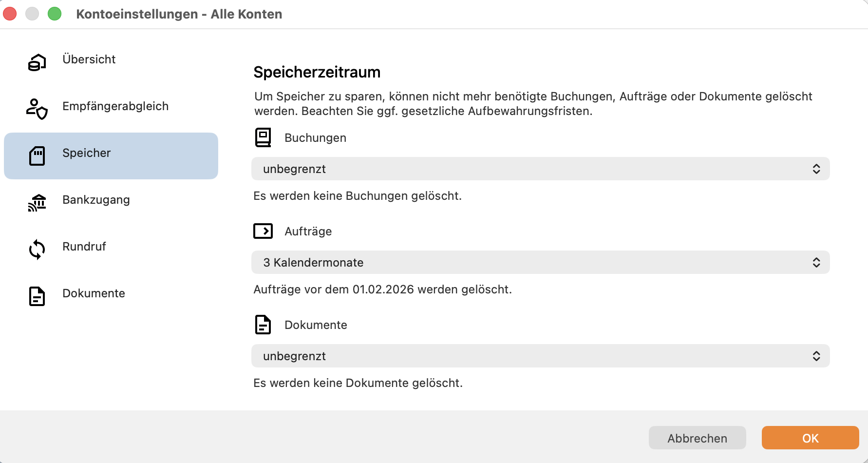Viewport: 868px width, 463px height.
Task: Click the Empfängerabgleich person-shield icon
Action: coord(37,109)
